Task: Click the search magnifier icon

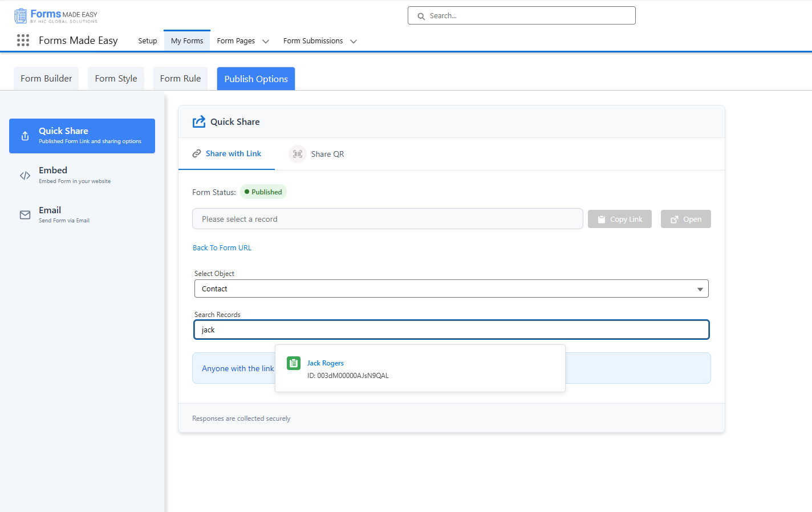Action: click(421, 16)
